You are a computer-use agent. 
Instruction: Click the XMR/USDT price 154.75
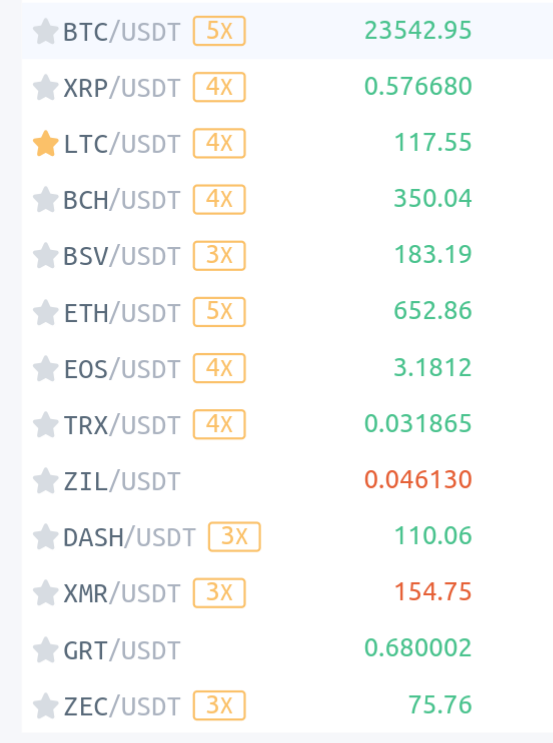click(433, 592)
